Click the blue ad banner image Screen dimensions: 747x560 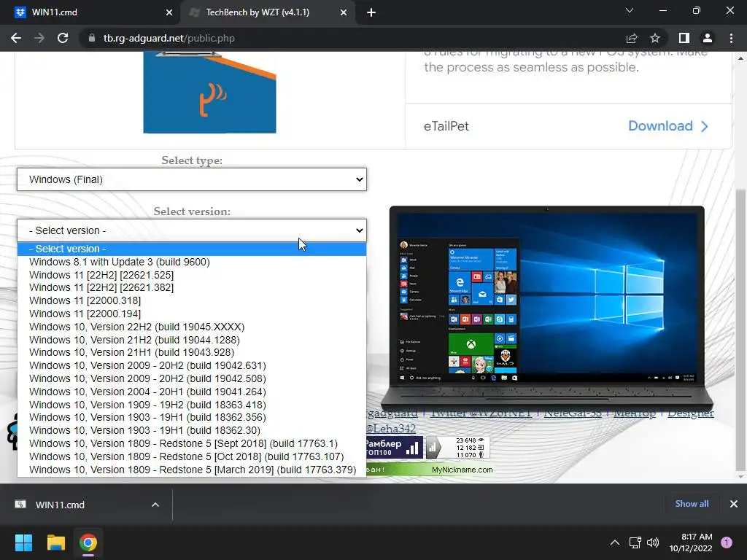[x=209, y=93]
